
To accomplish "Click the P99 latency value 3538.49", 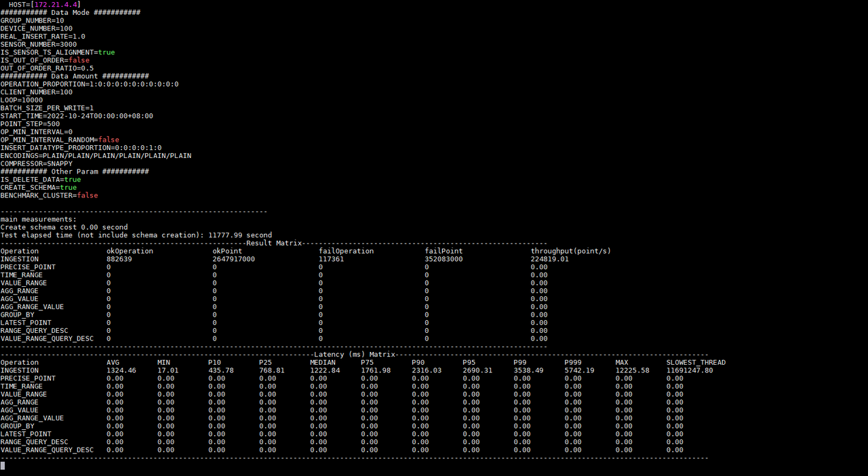I will (528, 371).
